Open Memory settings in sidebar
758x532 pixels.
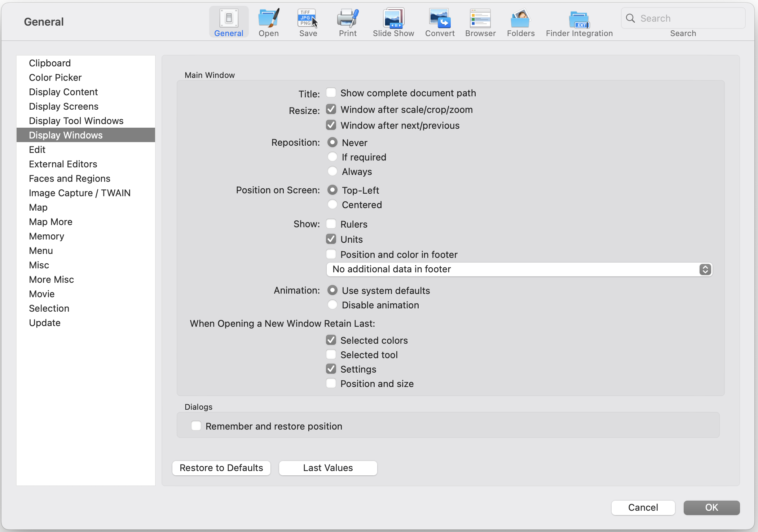tap(86, 236)
